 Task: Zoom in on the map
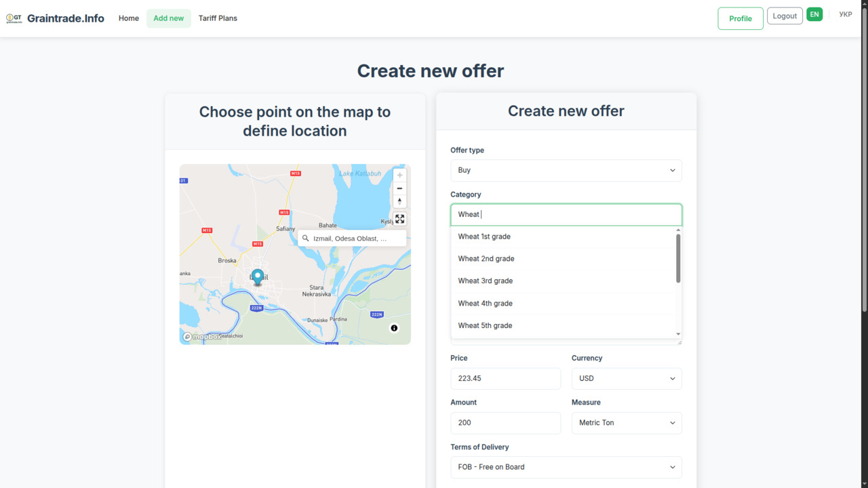click(x=399, y=176)
